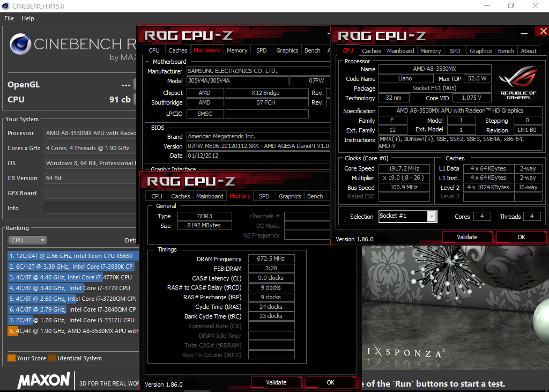
Task: Open the Help menu in Cinebench
Action: coord(28,18)
